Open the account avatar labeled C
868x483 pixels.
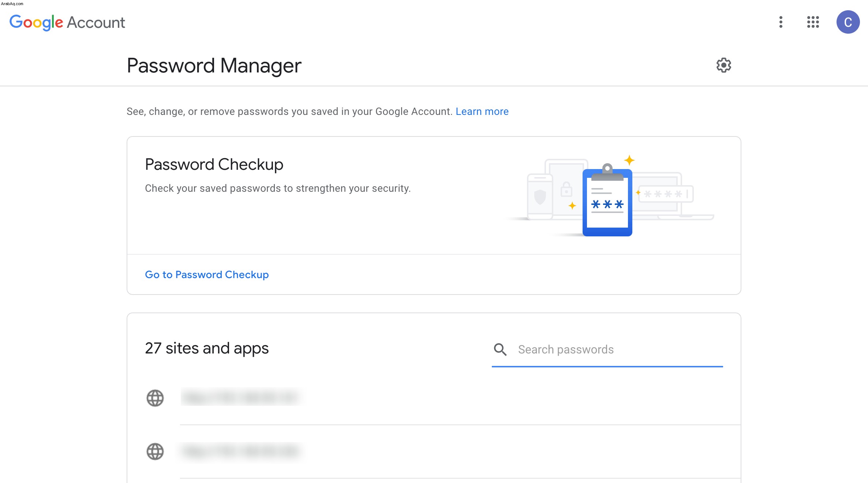(848, 22)
